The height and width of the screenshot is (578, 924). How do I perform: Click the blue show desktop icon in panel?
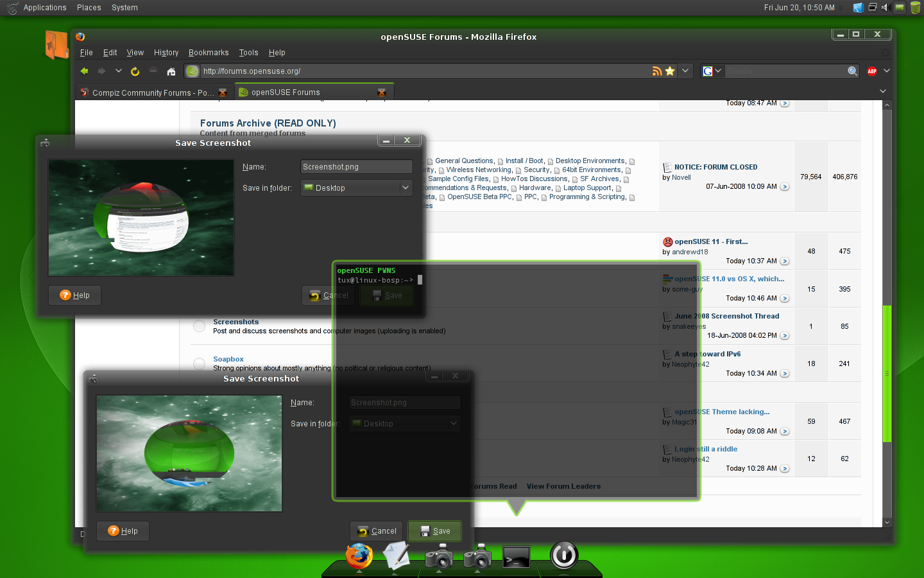pyautogui.click(x=858, y=8)
